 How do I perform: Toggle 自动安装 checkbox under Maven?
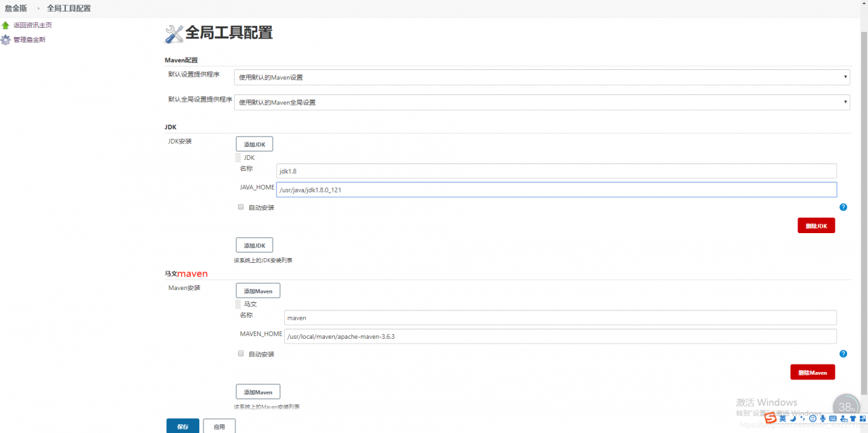(241, 354)
